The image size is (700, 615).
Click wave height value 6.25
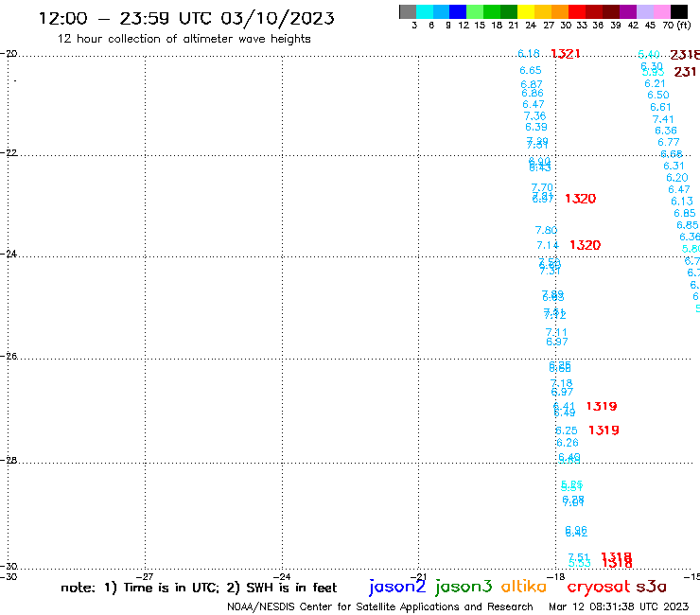click(x=567, y=430)
